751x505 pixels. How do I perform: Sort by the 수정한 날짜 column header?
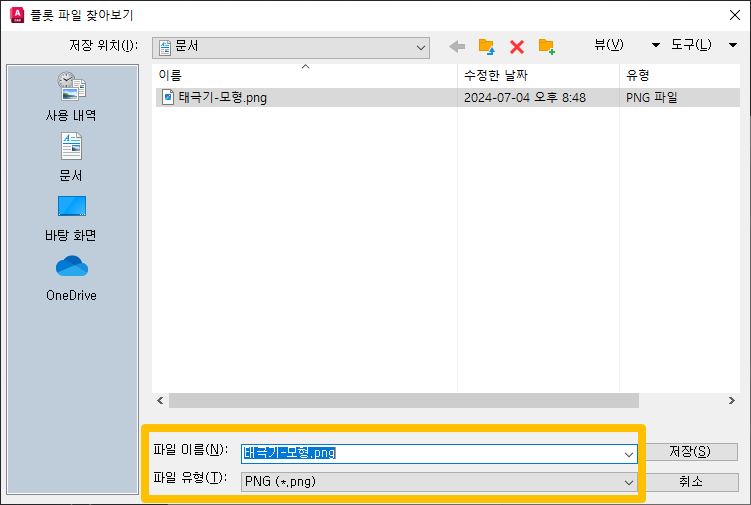click(x=538, y=75)
